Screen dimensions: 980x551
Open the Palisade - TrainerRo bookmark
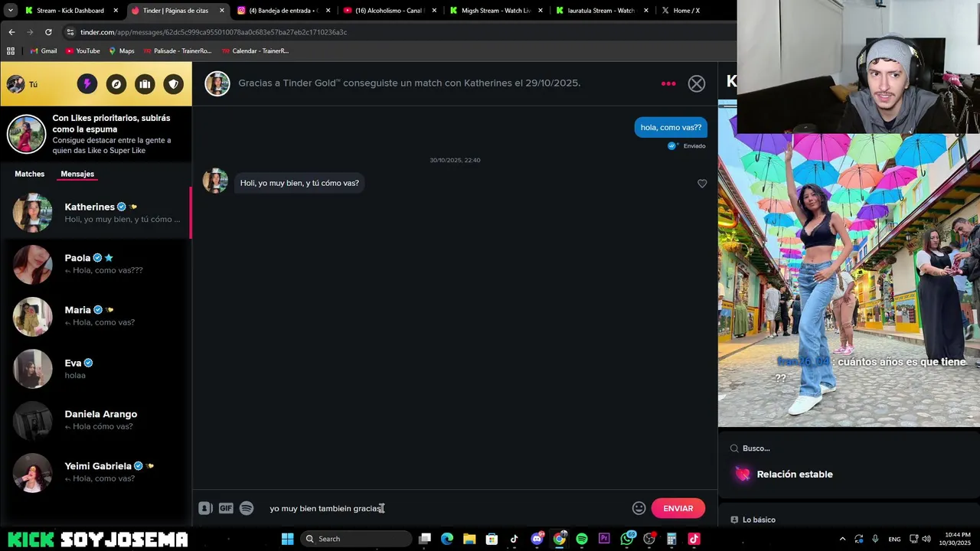(177, 51)
